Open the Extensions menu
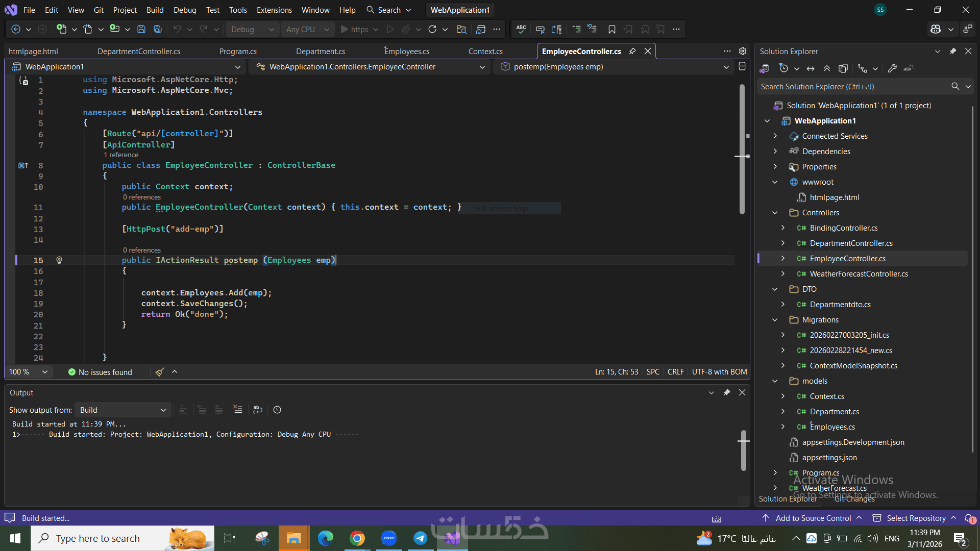Viewport: 980px width, 551px height. [274, 10]
